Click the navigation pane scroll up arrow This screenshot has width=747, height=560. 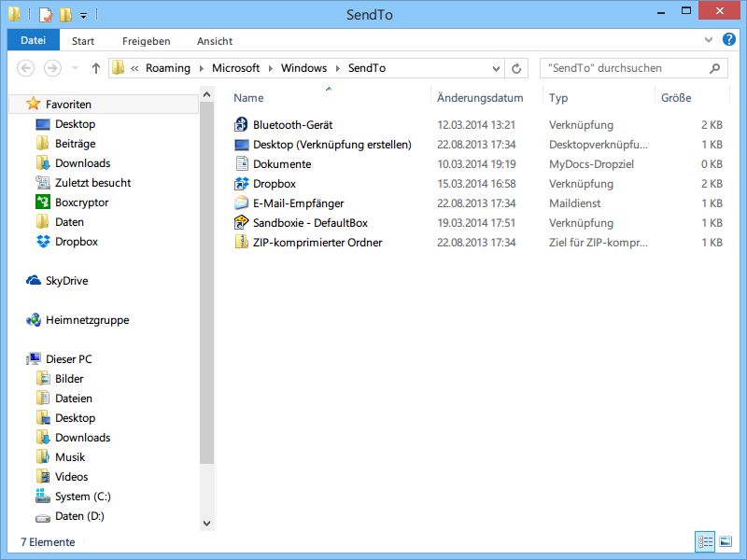(206, 94)
